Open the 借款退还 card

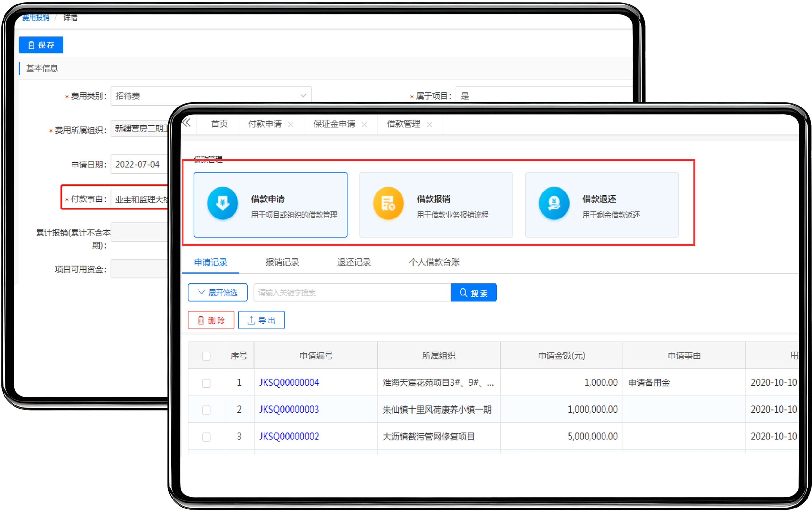point(602,205)
